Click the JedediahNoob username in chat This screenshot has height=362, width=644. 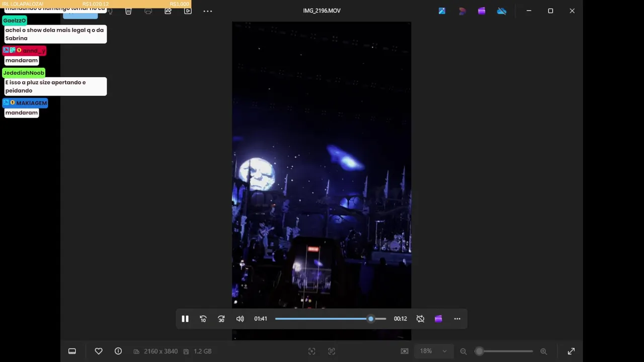[x=24, y=73]
